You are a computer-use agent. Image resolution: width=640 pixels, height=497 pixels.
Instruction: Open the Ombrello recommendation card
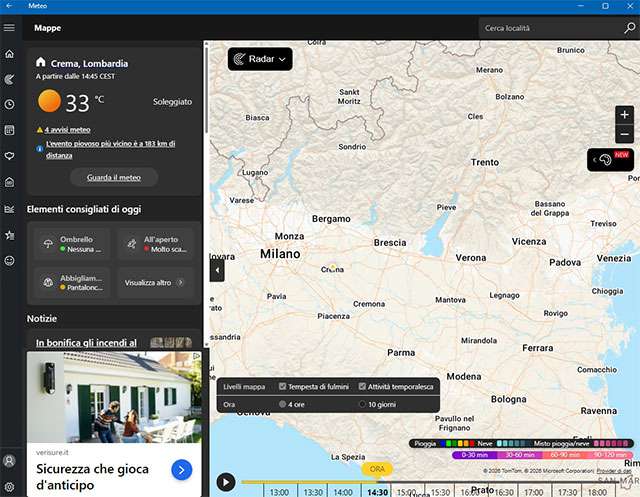click(x=72, y=244)
